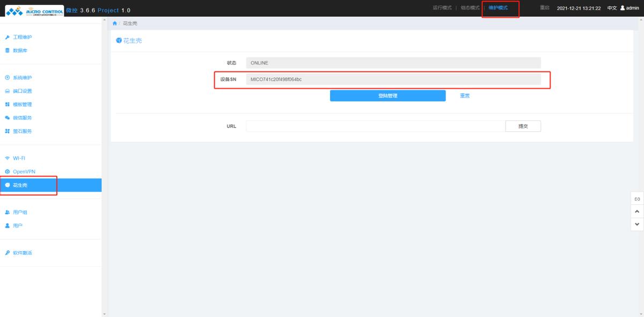Click the Micro Control logo

34,10
